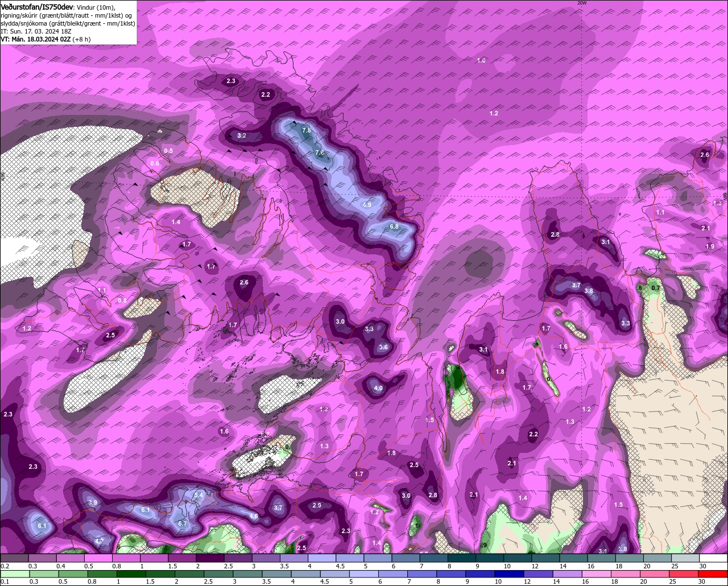Select the 3.9 value label on map
This screenshot has height=586, width=728.
tap(93, 502)
